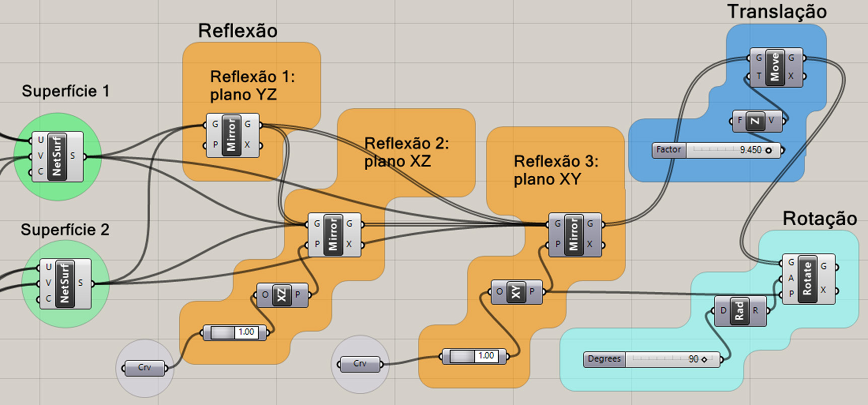Select the Move component in Translação
Screen dimensions: 868x405
click(775, 67)
